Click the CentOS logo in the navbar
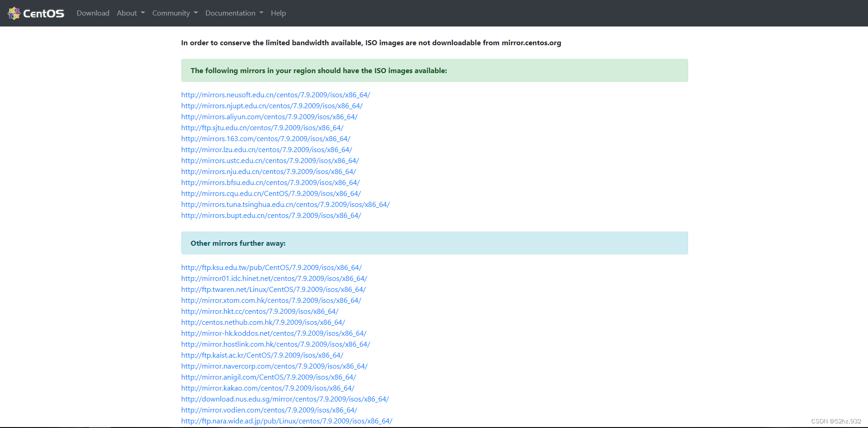This screenshot has width=868, height=428. tap(36, 13)
